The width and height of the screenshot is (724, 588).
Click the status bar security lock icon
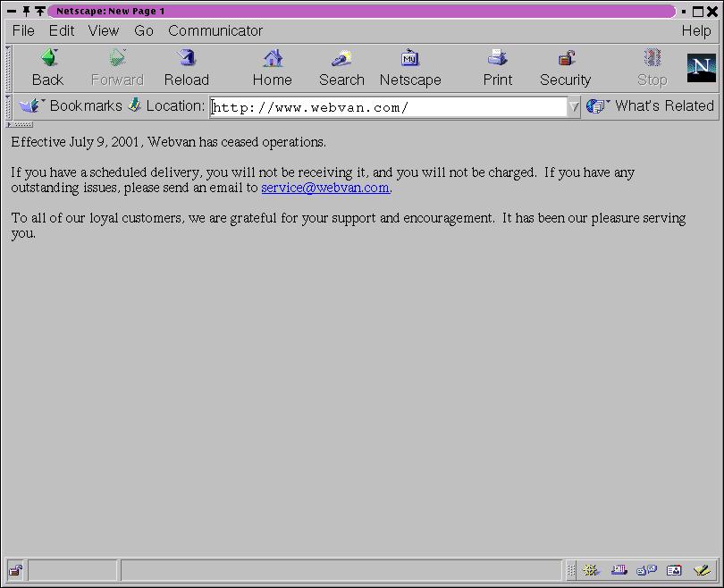pyautogui.click(x=15, y=570)
